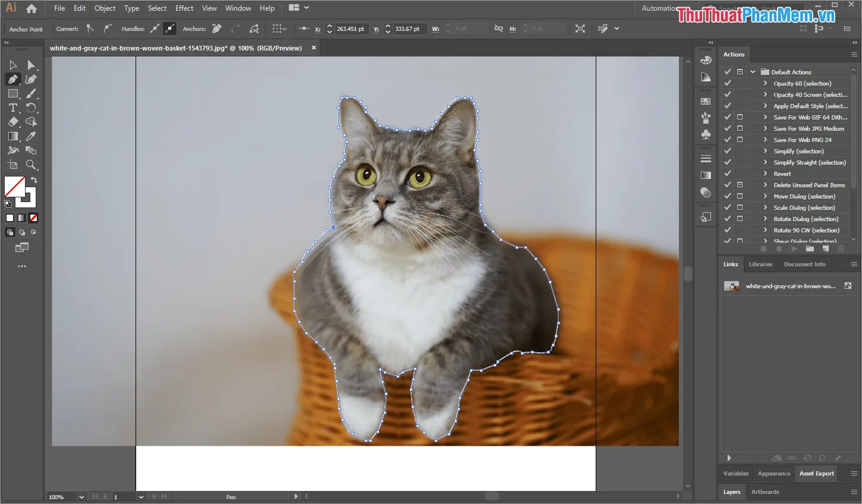The image size is (862, 504).
Task: Select the Eyedropper tool
Action: [31, 136]
